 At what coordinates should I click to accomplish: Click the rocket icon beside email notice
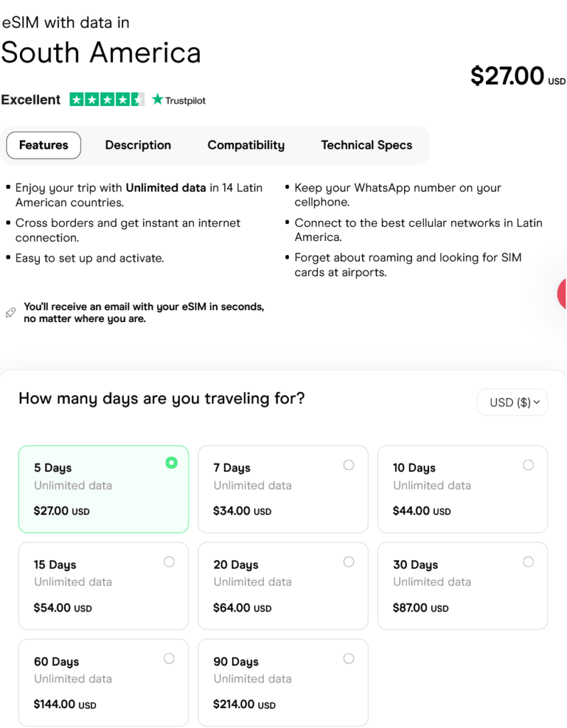coord(11,312)
